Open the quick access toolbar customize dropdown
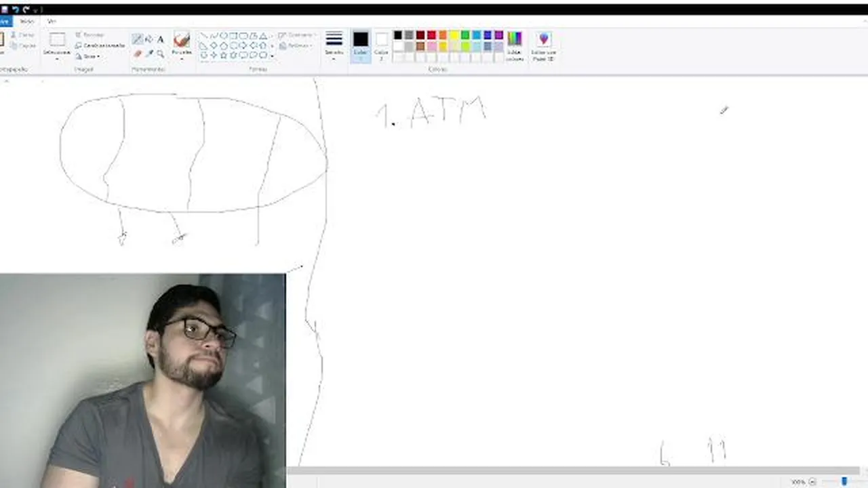 pyautogui.click(x=35, y=10)
